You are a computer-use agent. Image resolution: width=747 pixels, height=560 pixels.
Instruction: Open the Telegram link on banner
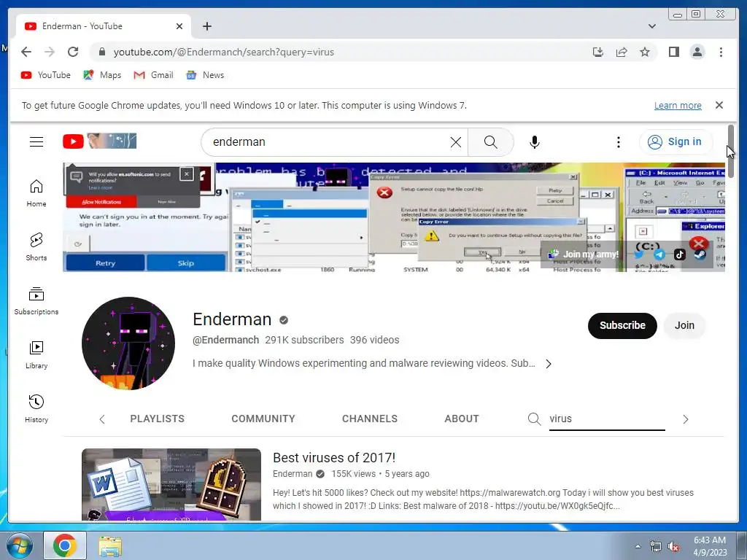[659, 254]
